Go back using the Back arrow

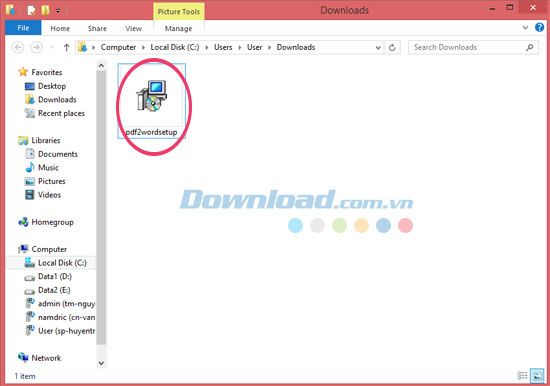(18, 47)
